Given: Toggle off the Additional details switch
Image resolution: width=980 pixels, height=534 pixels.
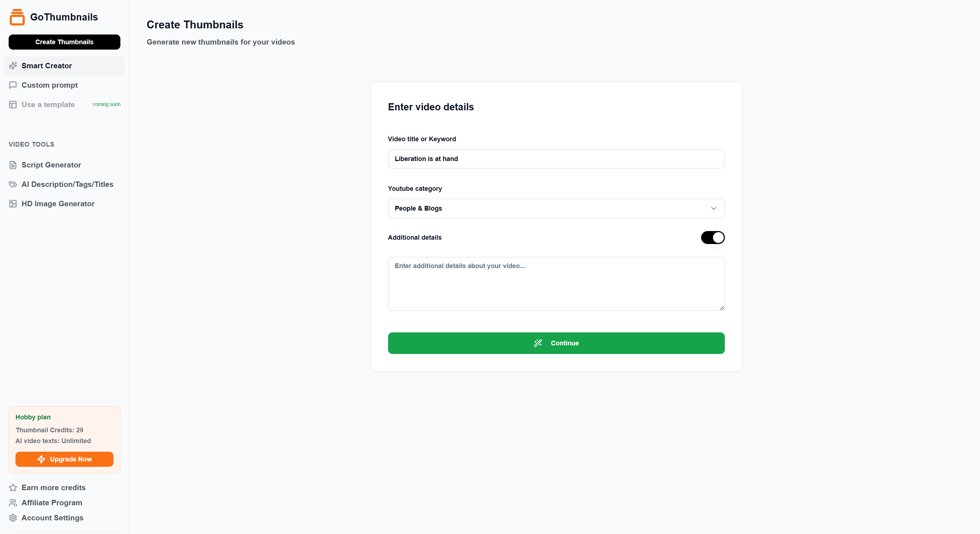Looking at the screenshot, I should click(x=713, y=237).
